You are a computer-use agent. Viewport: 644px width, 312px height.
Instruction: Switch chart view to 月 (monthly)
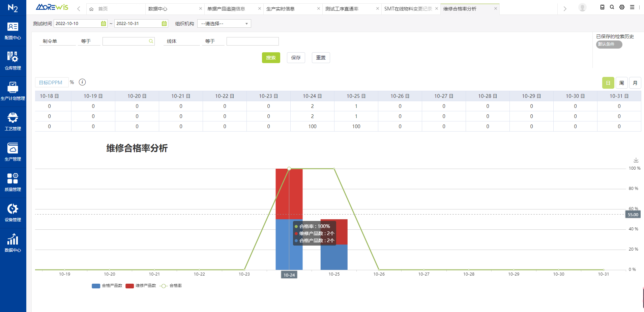pos(635,83)
